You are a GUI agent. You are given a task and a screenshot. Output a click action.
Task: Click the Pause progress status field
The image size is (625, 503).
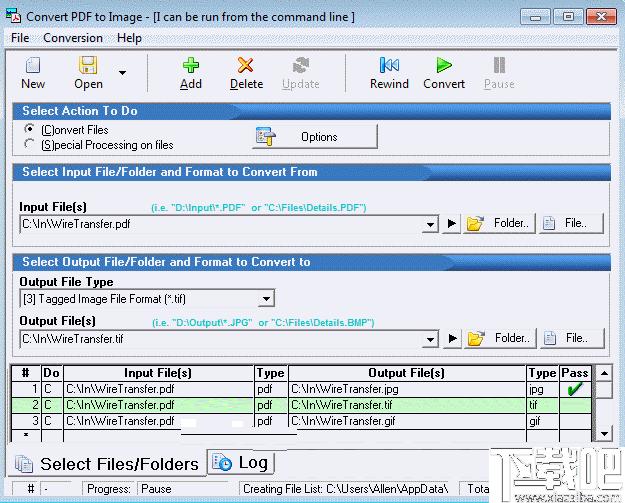point(183,489)
